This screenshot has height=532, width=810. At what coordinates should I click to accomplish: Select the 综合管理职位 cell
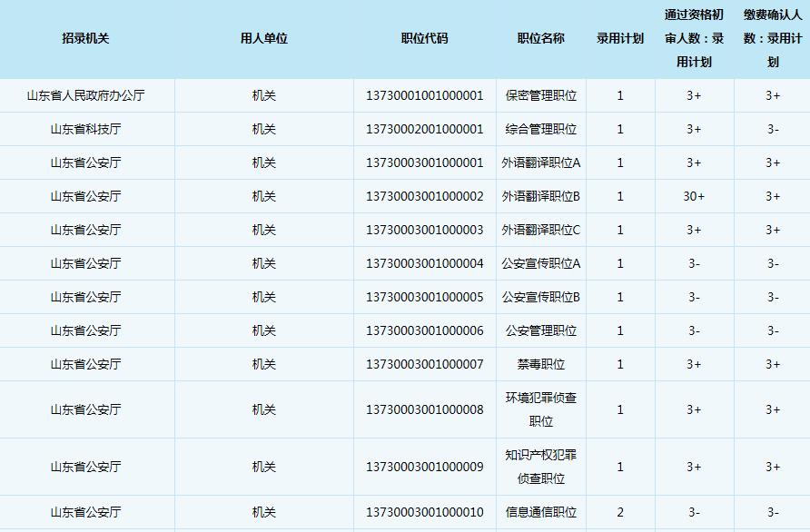coord(541,129)
